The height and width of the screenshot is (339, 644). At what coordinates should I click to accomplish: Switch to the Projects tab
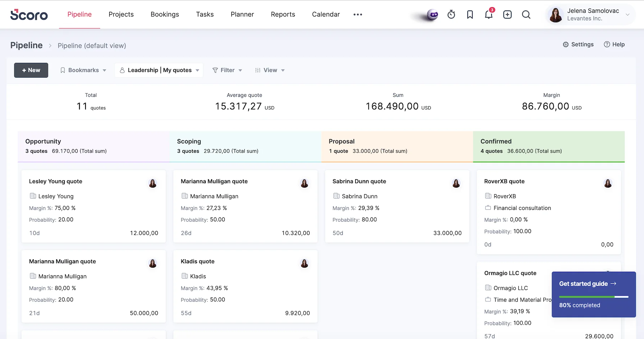[x=121, y=14]
